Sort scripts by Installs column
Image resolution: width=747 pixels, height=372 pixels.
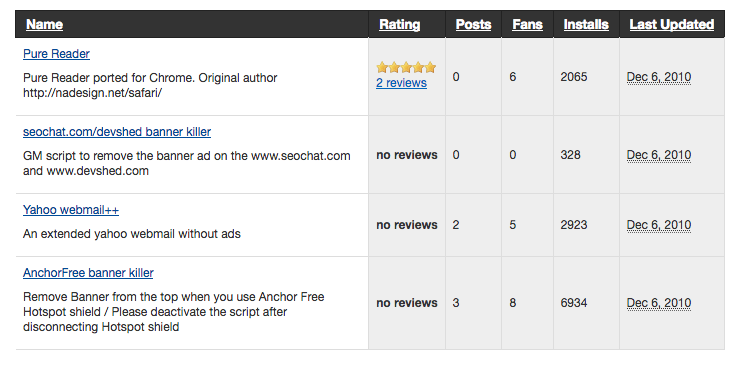[x=586, y=24]
